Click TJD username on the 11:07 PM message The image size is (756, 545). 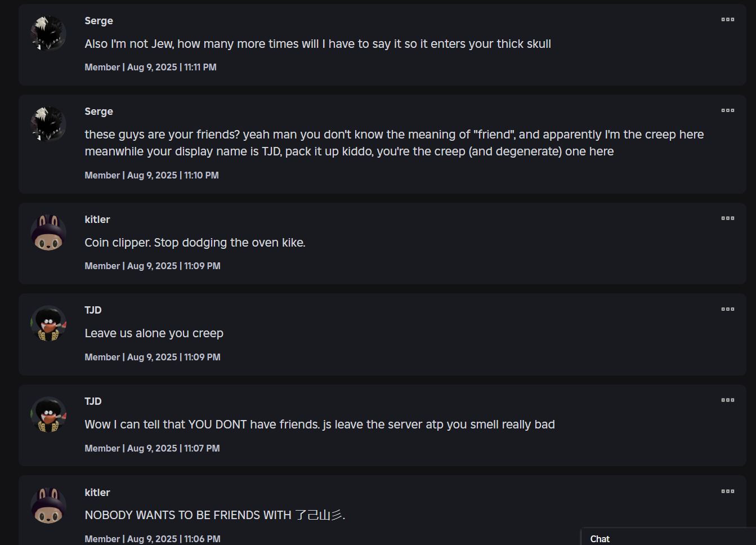(x=93, y=401)
